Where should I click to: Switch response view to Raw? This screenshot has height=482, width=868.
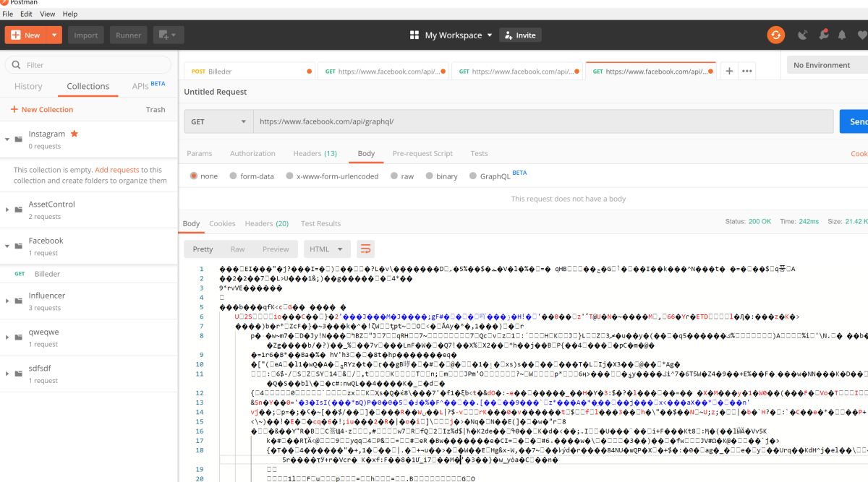pos(237,249)
